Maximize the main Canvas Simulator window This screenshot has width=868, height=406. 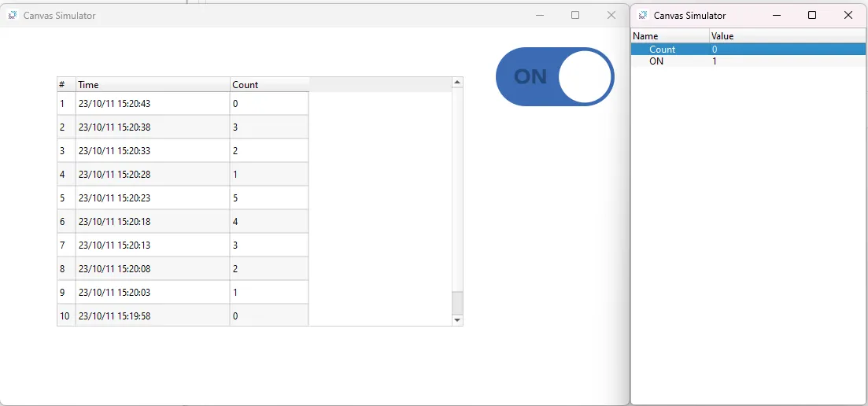pos(575,15)
